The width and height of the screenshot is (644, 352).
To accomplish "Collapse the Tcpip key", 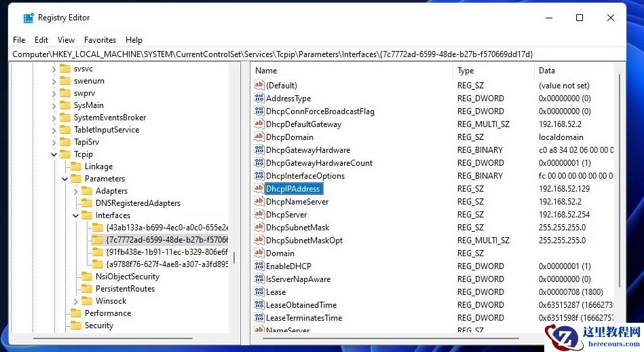I will coord(54,155).
